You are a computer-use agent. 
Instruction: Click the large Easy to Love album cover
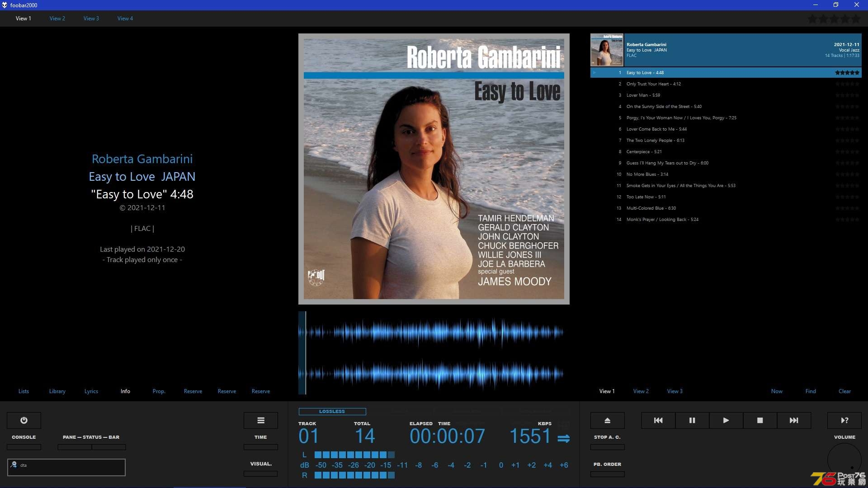pyautogui.click(x=434, y=169)
